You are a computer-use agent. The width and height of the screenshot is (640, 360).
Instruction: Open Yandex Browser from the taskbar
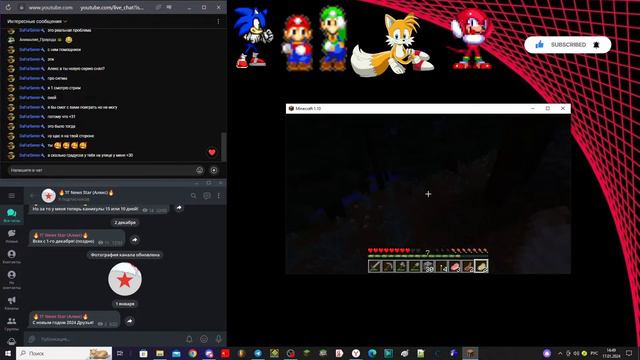(x=356, y=353)
